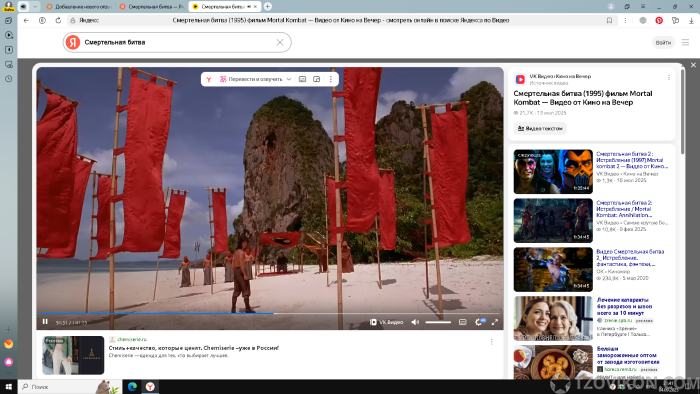Reload the current page
Viewport: 700px width, 394px height.
[x=58, y=21]
